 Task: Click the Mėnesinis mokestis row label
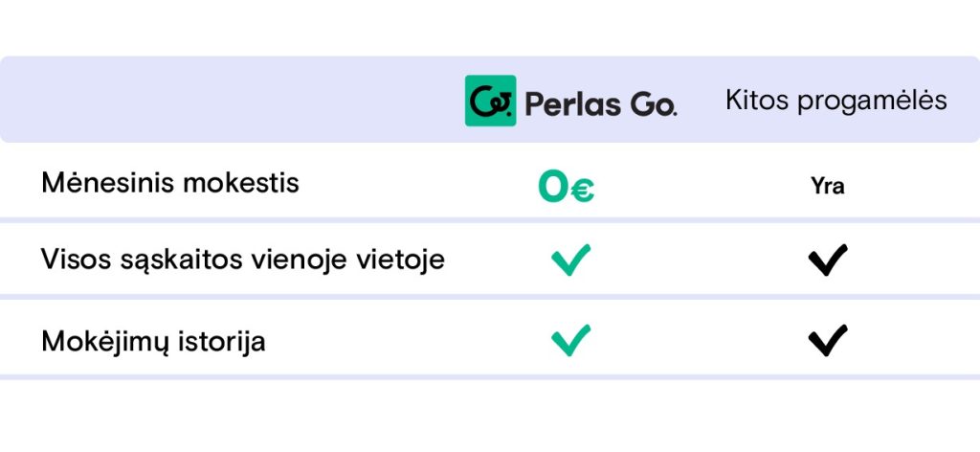point(170,182)
